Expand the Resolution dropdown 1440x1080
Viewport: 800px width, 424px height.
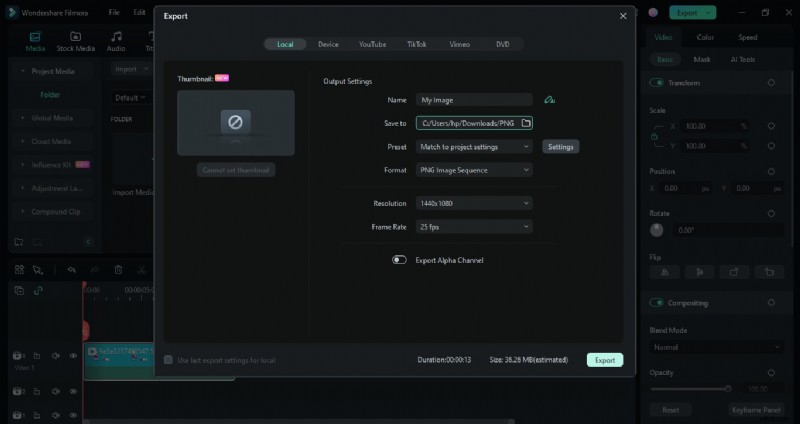[474, 203]
